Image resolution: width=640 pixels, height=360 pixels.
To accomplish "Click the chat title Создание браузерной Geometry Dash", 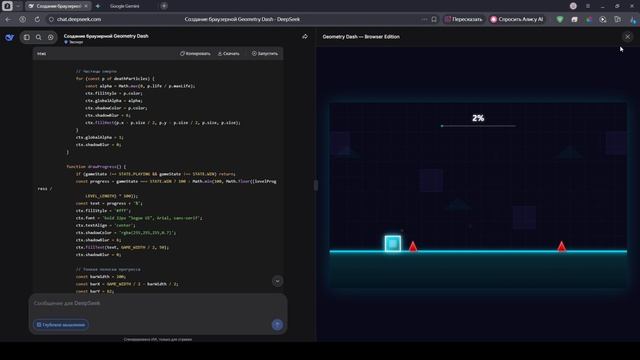I will point(106,36).
